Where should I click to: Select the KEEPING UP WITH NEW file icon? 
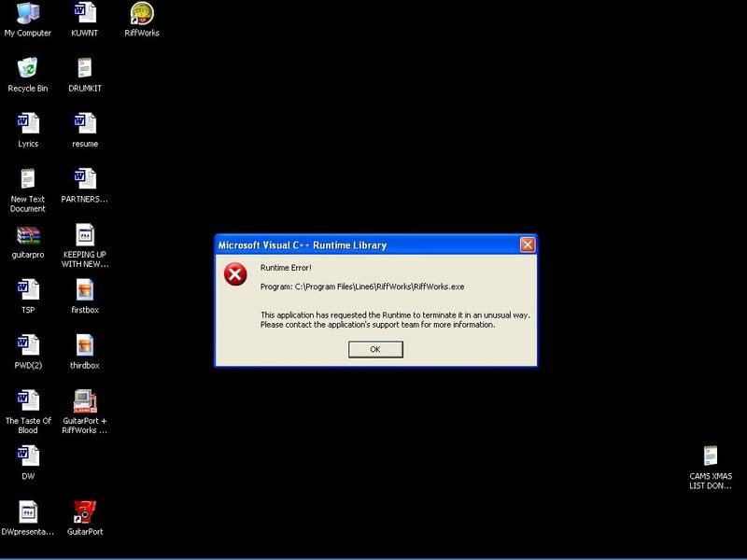(x=85, y=234)
